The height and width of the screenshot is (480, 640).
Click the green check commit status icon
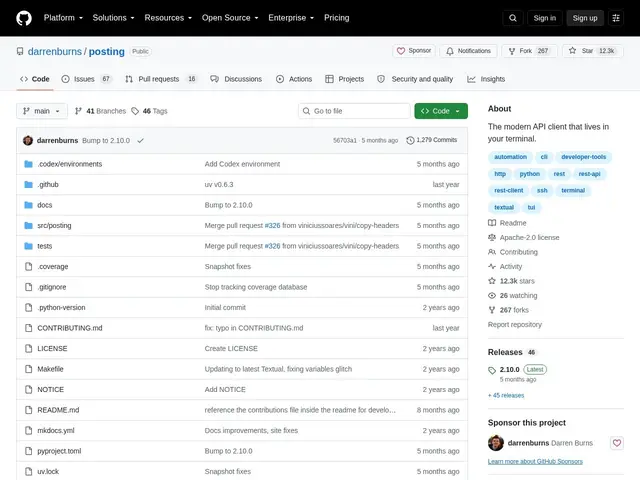(x=140, y=140)
